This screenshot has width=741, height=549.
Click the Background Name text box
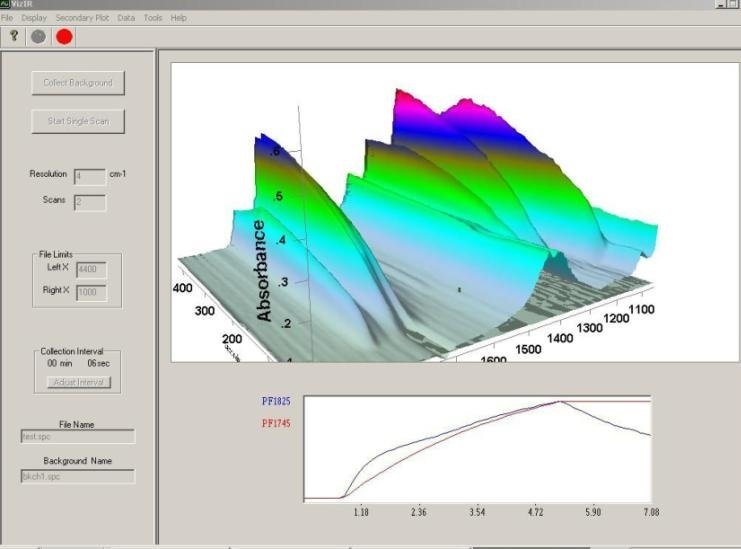point(77,477)
